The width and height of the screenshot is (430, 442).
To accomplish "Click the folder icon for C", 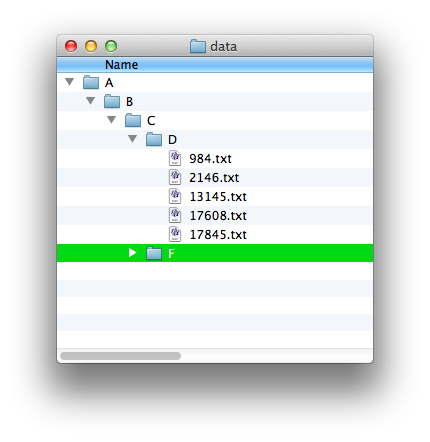I will coord(133,120).
